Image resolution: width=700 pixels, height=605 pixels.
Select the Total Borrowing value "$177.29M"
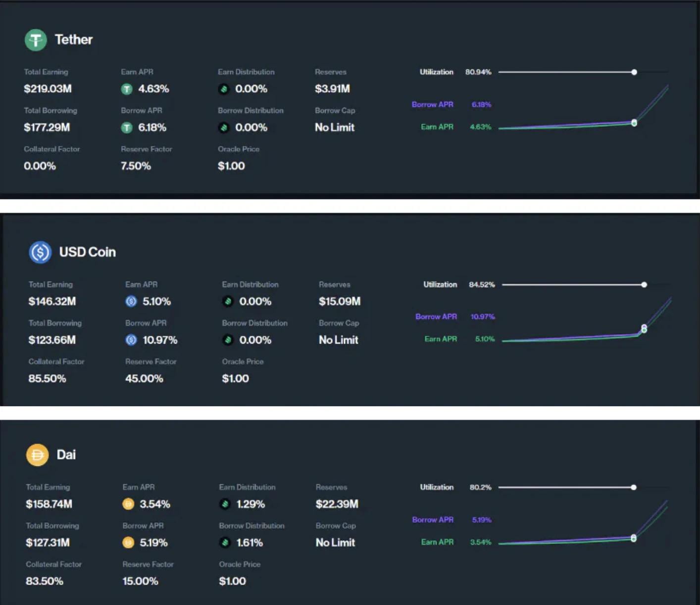click(47, 128)
